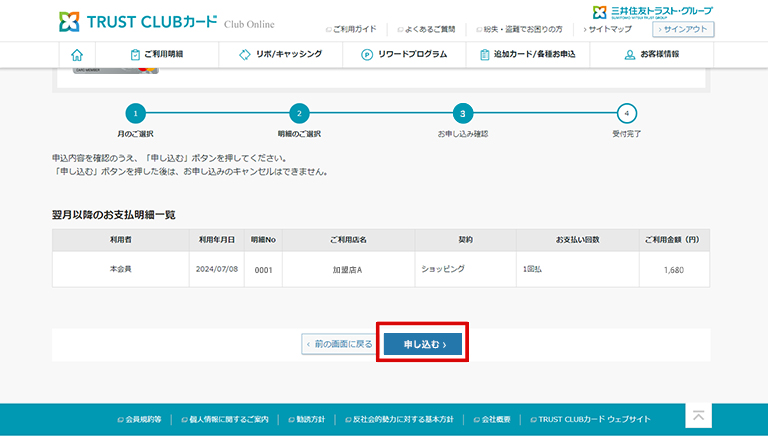Open 追加カード/各種お申込 menu
Image resolution: width=768 pixels, height=436 pixels.
[528, 54]
